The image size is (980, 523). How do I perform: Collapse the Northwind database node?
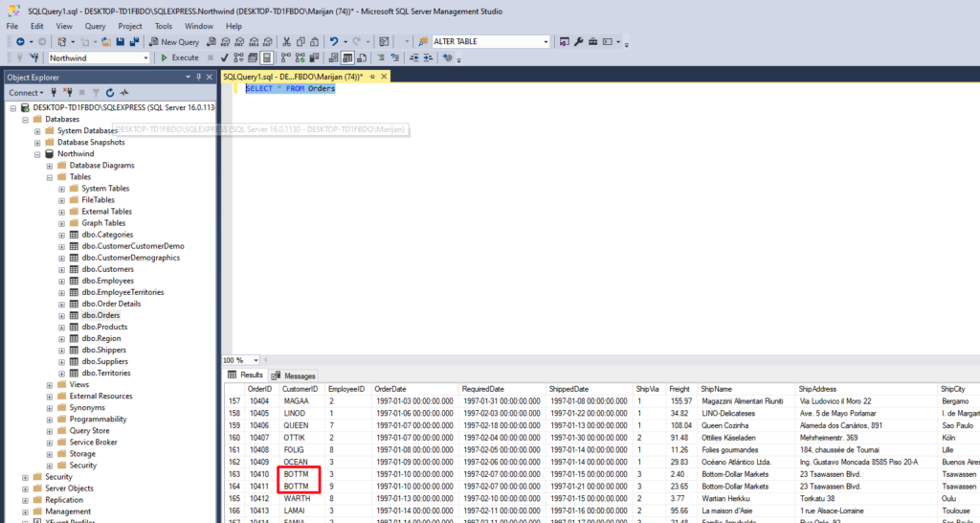pyautogui.click(x=37, y=154)
